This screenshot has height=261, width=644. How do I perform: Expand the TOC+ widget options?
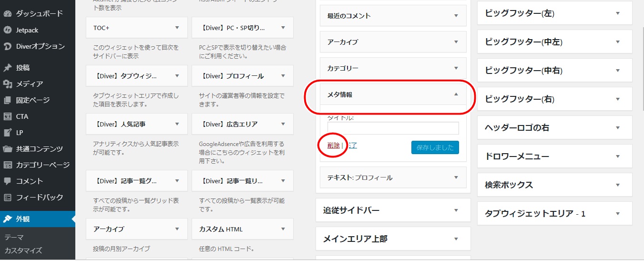pos(177,28)
